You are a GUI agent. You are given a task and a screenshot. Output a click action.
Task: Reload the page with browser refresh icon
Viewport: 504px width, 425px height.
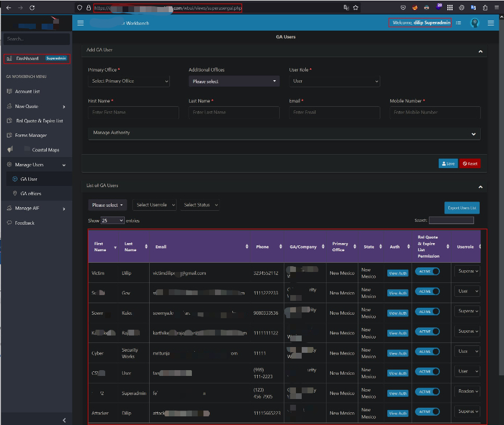point(32,8)
